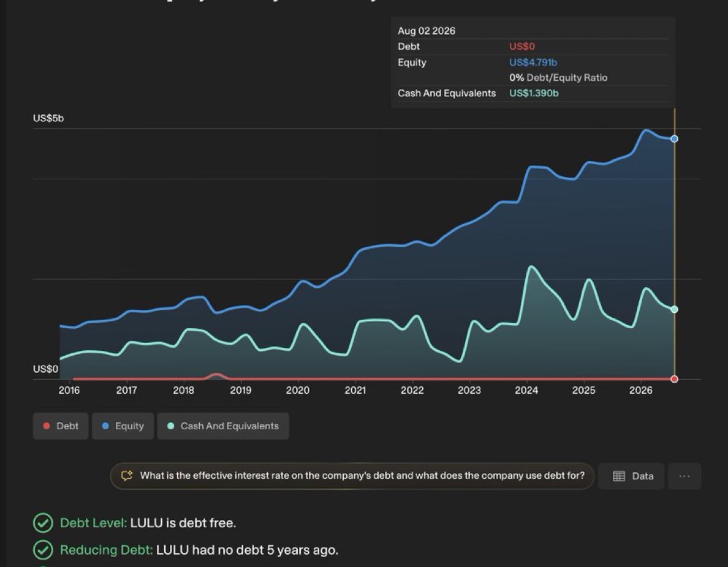Click the table grid icon in Data button
Viewport: 728px width, 567px height.
[x=619, y=476]
